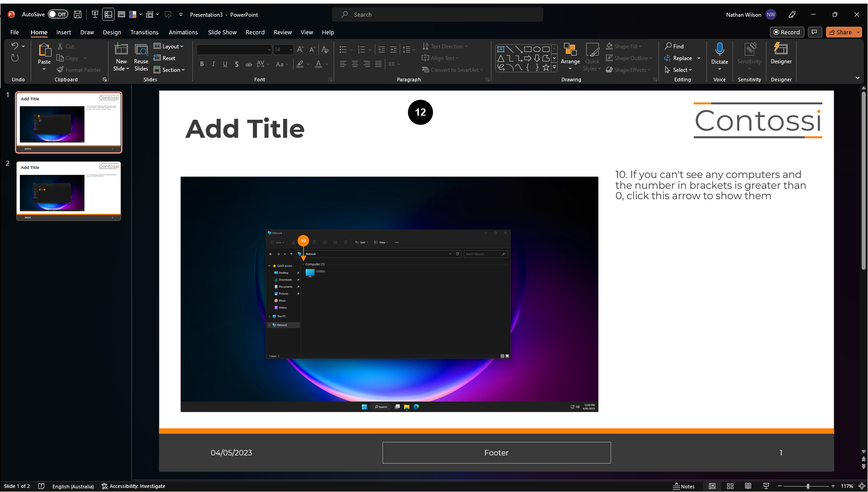Click the Arrange icon in the Drawing group
Viewport: 868px width, 492px height.
click(x=570, y=51)
